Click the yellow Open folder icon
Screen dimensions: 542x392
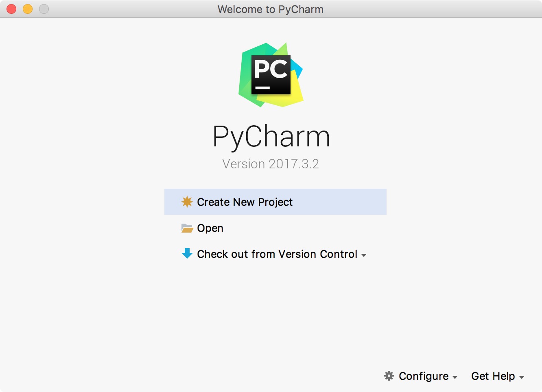[187, 228]
